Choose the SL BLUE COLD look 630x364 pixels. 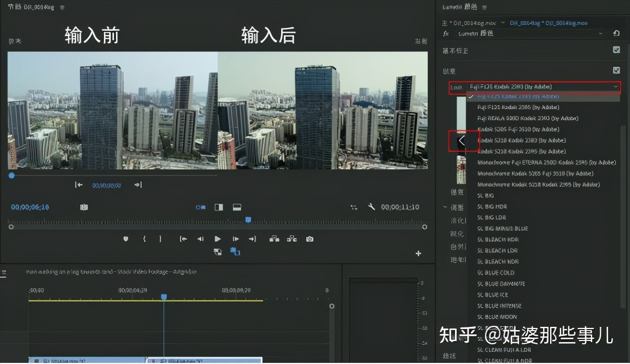(495, 273)
